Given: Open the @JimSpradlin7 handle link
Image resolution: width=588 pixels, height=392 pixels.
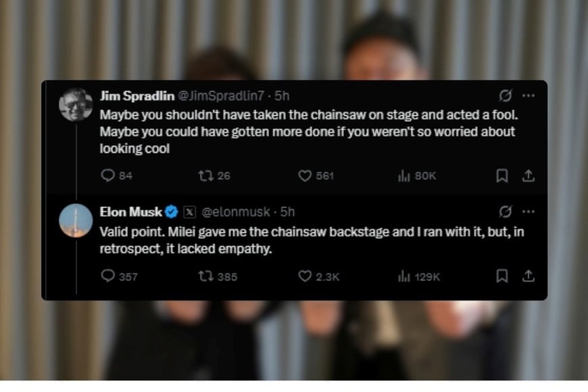Looking at the screenshot, I should (x=222, y=96).
